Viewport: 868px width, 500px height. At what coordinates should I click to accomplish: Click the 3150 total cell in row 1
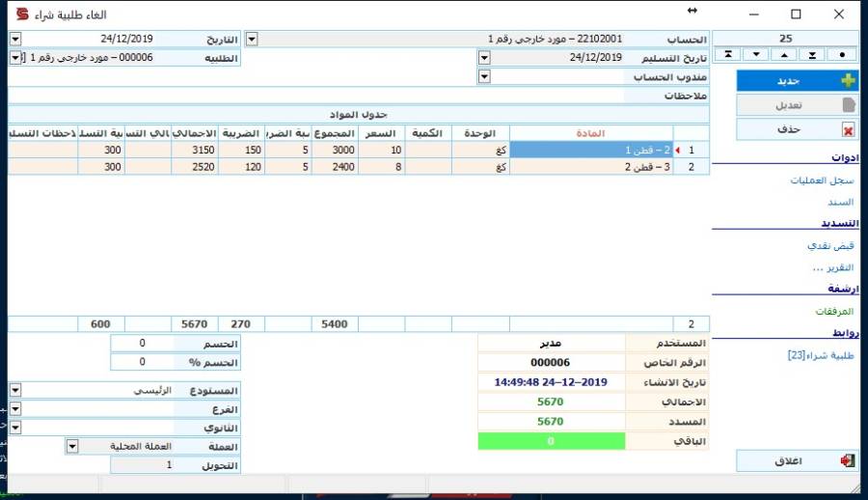coord(195,151)
